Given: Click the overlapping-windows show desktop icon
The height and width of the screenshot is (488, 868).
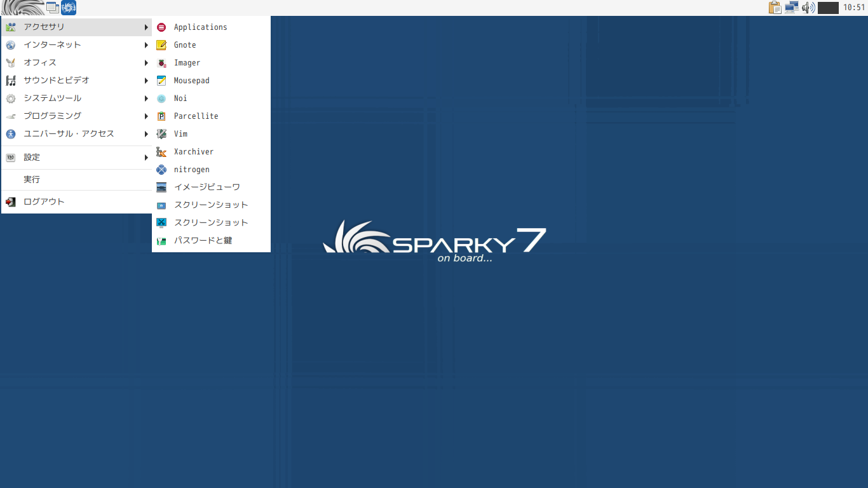Looking at the screenshot, I should (x=53, y=8).
